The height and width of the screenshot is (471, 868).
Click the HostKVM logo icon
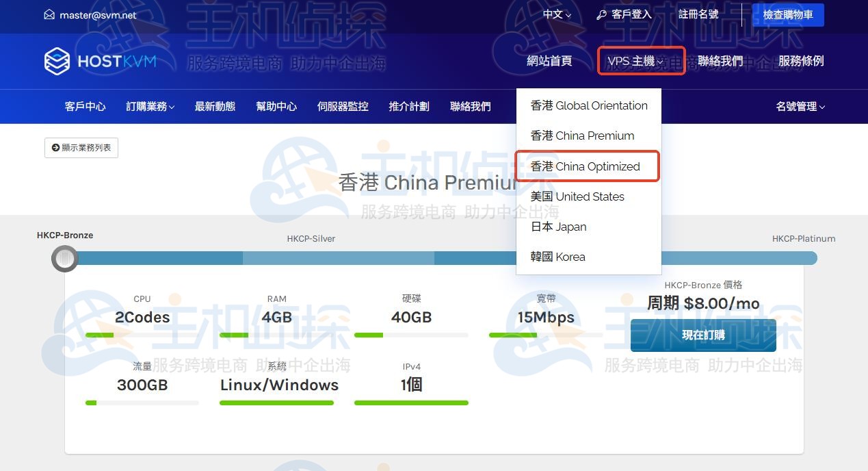pyautogui.click(x=57, y=61)
